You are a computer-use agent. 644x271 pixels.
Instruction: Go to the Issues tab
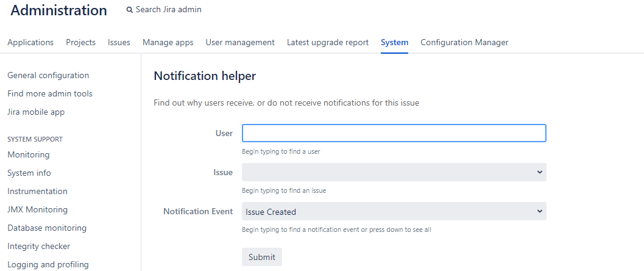(x=119, y=42)
